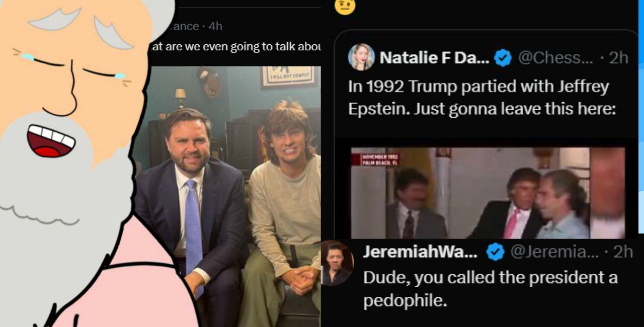
Task: Click the 4h timestamp on the Vance tweet
Action: tap(215, 26)
